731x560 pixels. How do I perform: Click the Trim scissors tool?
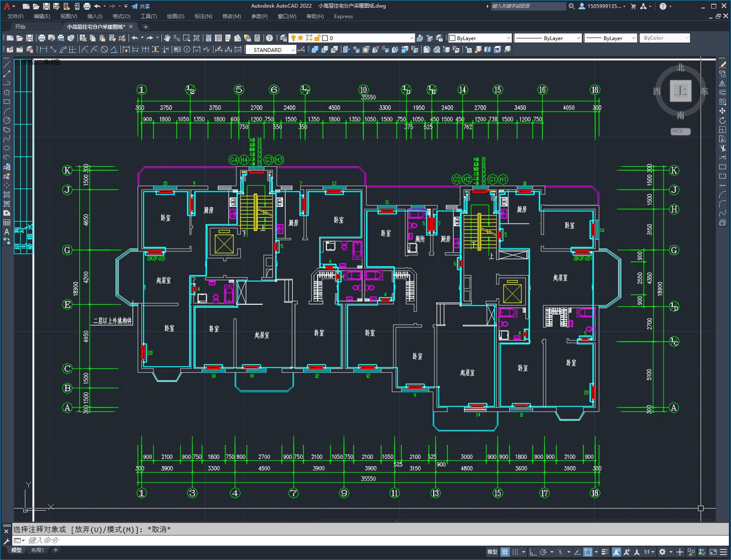pyautogui.click(x=723, y=148)
